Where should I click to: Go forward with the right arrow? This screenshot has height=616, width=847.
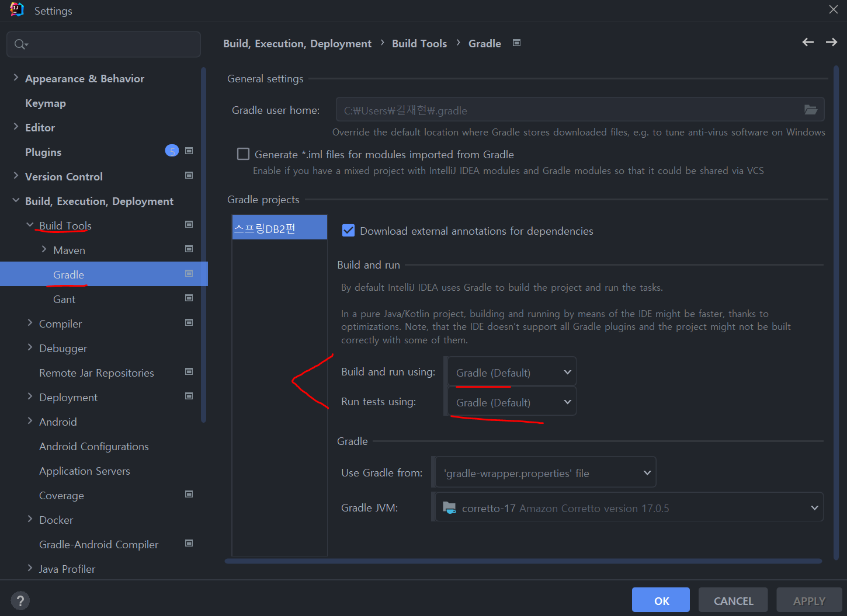[x=831, y=42]
